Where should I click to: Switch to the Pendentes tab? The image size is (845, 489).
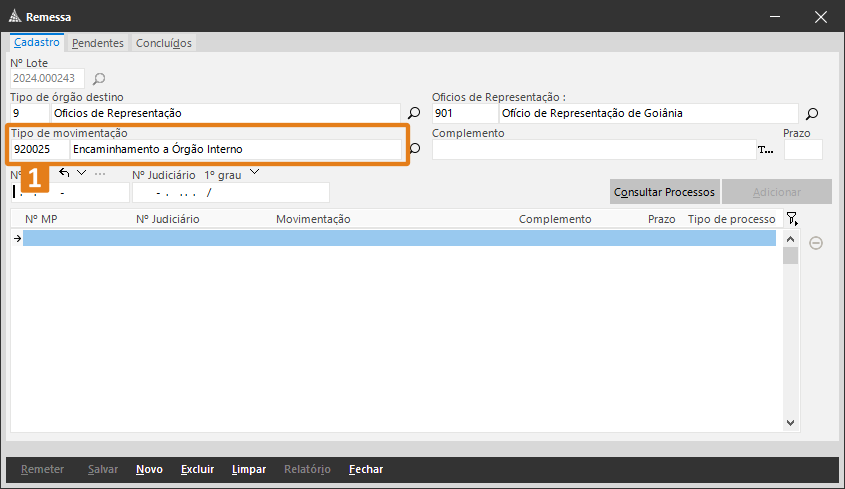[98, 43]
